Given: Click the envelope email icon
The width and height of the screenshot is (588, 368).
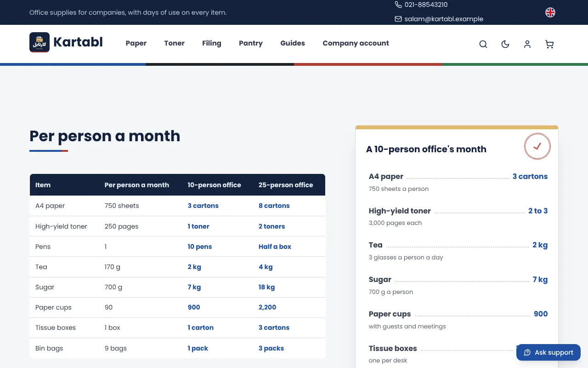Looking at the screenshot, I should [398, 19].
